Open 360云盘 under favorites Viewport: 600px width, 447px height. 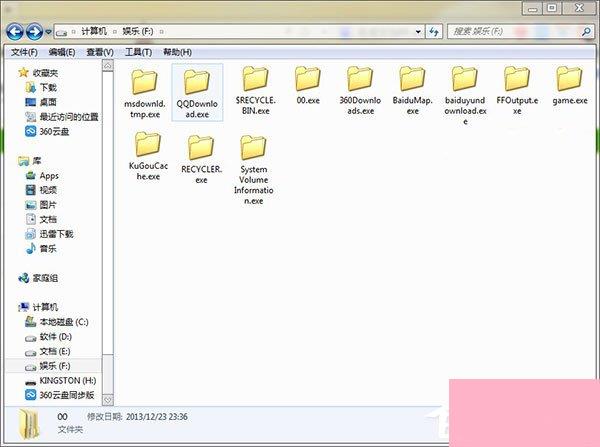[47, 132]
